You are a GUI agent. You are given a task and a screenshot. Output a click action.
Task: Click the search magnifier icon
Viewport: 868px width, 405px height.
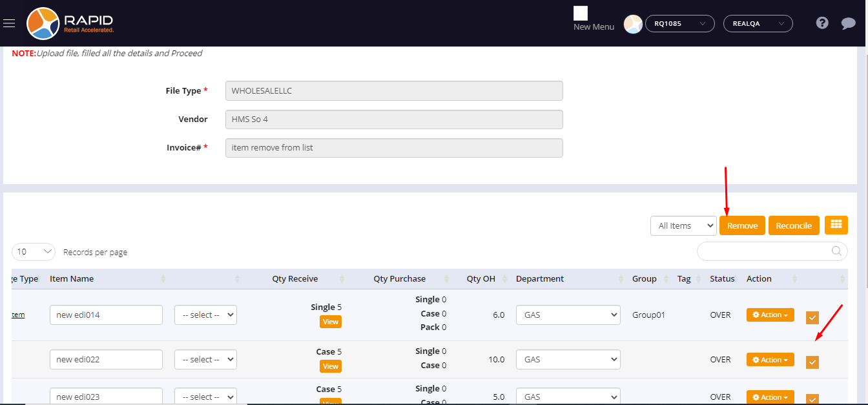[836, 251]
